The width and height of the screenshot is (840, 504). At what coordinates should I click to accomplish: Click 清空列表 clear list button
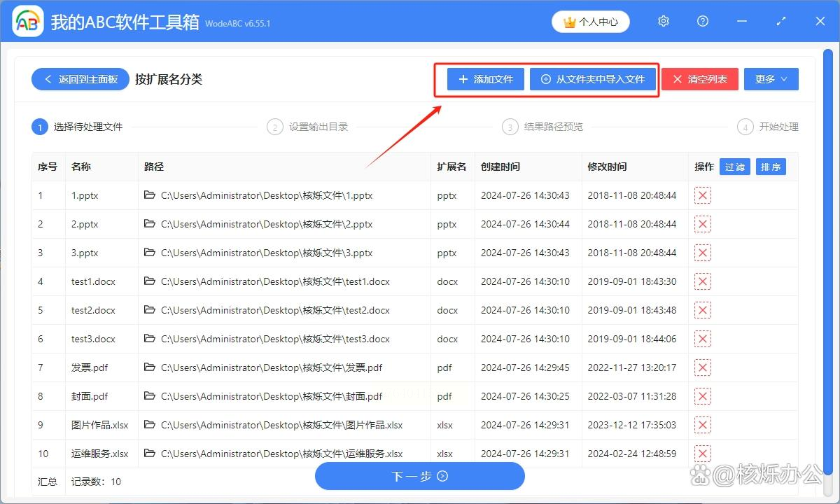700,79
